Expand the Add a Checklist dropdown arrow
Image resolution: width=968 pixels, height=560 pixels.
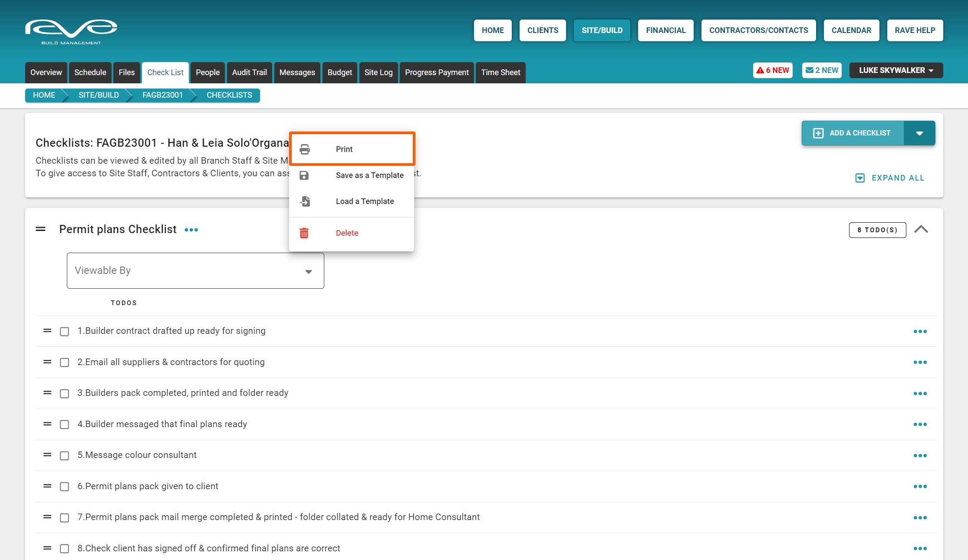[919, 133]
